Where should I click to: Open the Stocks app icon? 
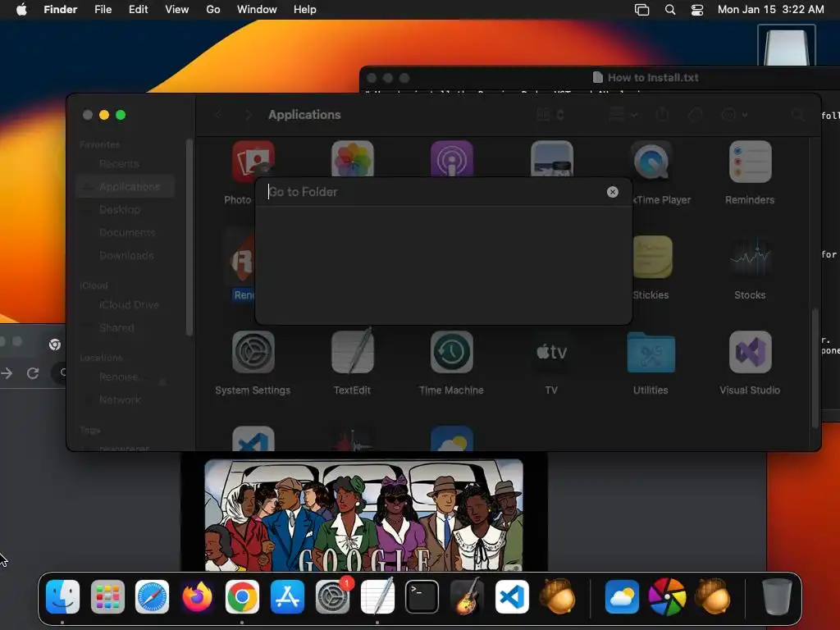point(750,257)
